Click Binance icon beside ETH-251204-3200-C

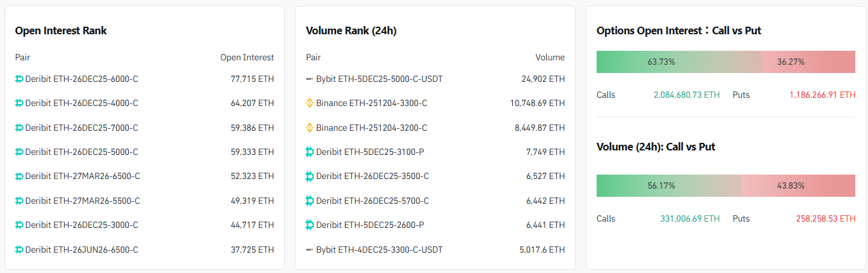tap(309, 128)
